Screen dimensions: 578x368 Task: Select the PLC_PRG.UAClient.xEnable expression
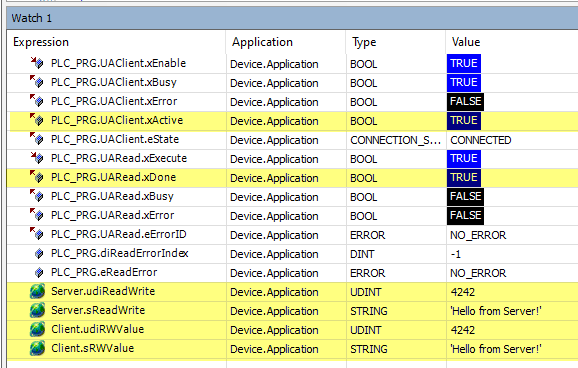point(118,63)
